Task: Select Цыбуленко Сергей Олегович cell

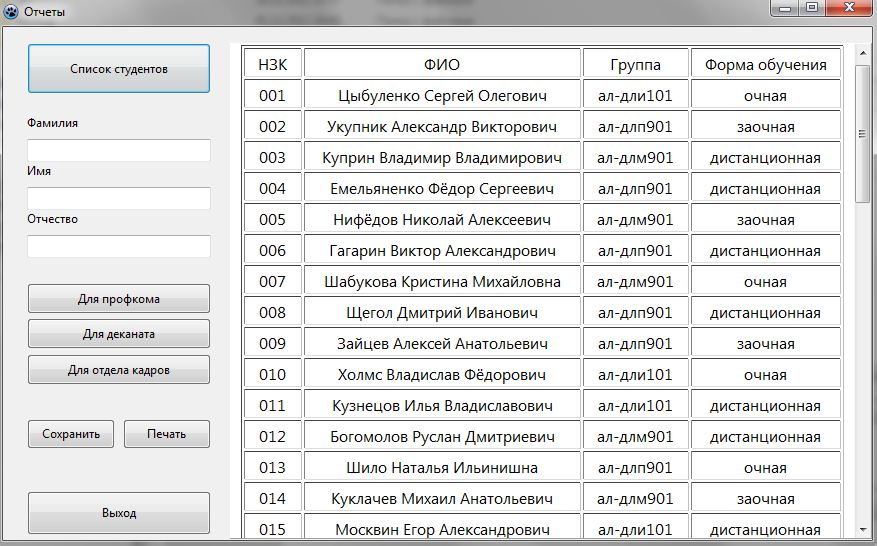Action: (x=442, y=96)
